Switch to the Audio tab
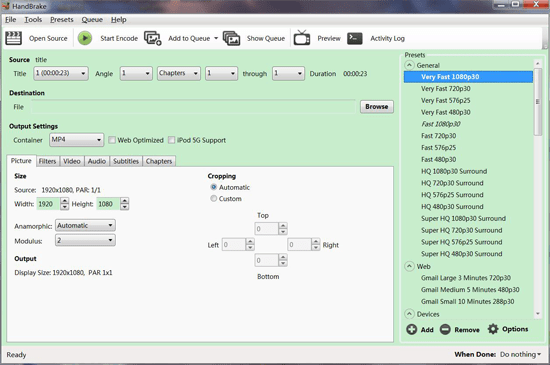550x365 pixels. coord(96,161)
